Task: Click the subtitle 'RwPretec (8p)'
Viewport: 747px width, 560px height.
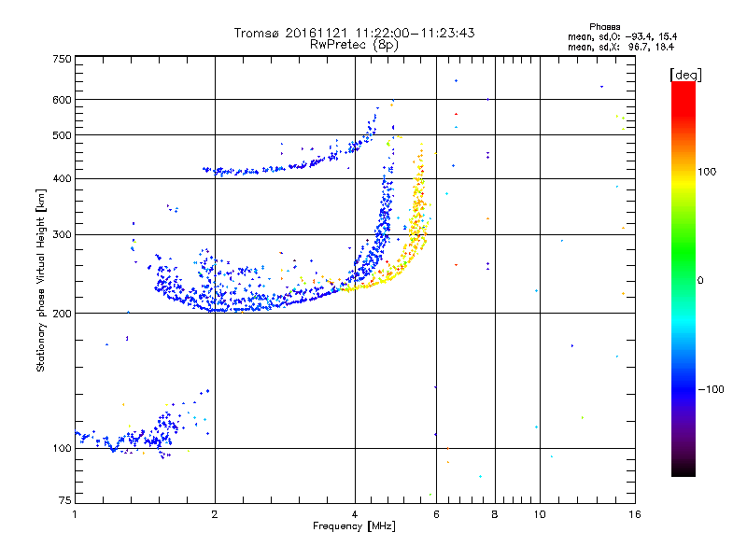Action: 354,45
